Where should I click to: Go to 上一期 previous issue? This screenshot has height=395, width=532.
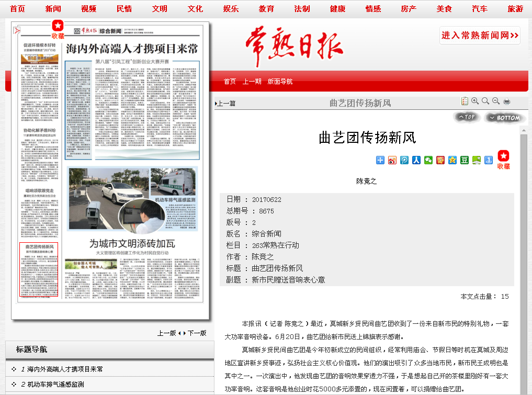tap(252, 82)
